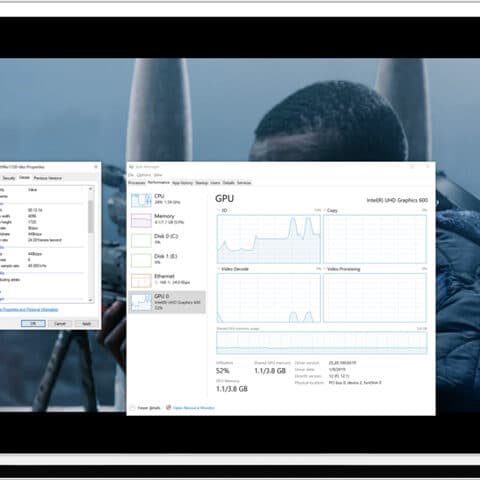Screen dimensions: 480x480
Task: Click the Value column header in Properties
Action: (33, 189)
